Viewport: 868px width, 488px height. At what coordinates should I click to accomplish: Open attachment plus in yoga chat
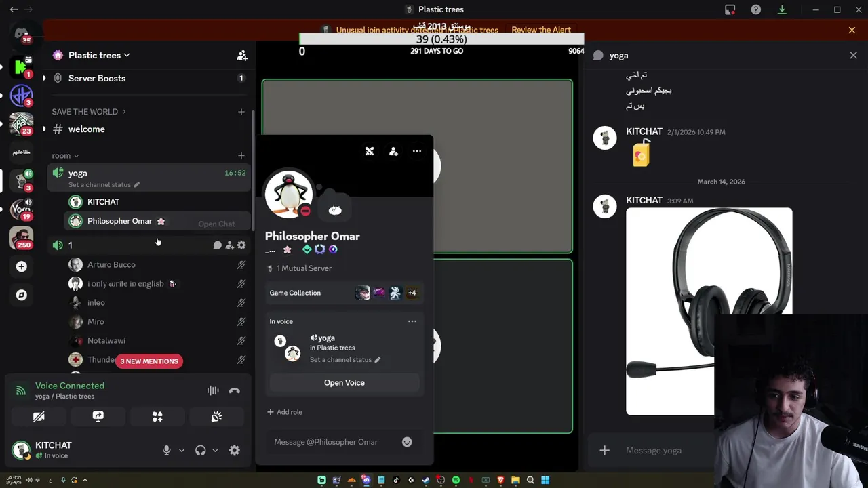coord(604,451)
